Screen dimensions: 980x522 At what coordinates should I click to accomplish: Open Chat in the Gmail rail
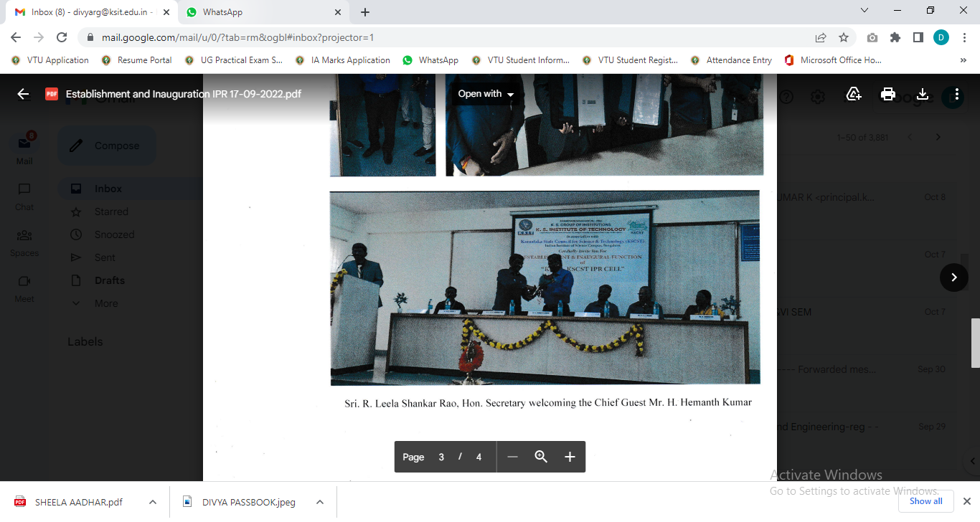click(x=24, y=195)
